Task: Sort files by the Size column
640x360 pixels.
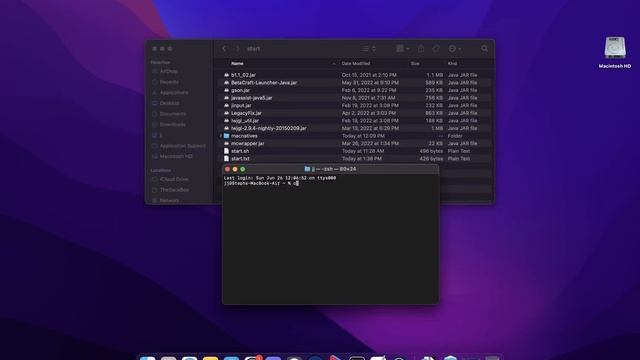Action: [x=415, y=64]
